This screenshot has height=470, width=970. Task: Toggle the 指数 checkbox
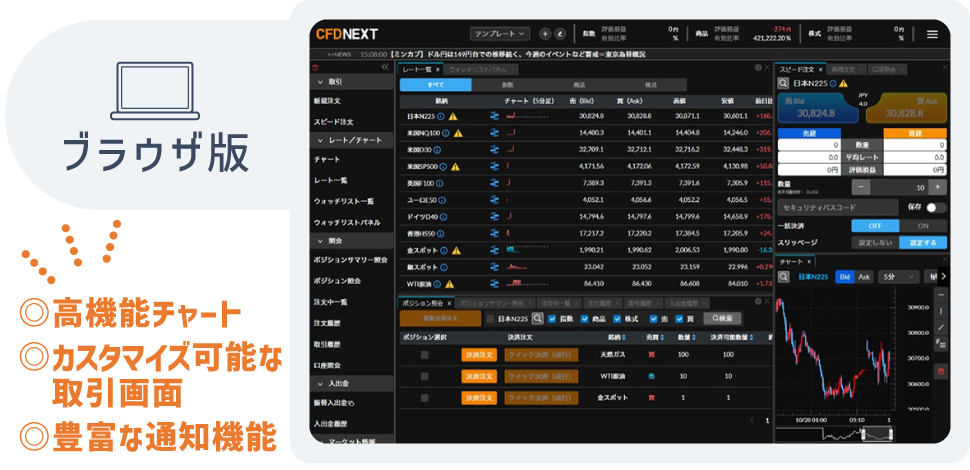pos(552,318)
